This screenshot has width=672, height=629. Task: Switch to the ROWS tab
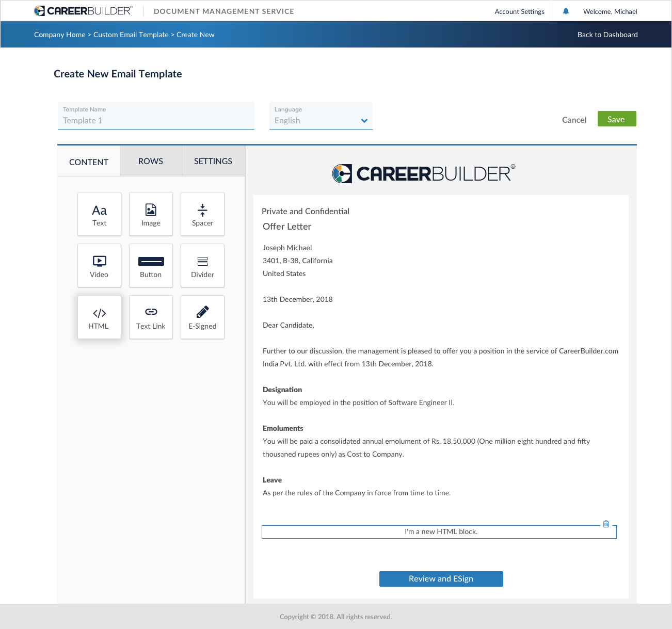[151, 161]
